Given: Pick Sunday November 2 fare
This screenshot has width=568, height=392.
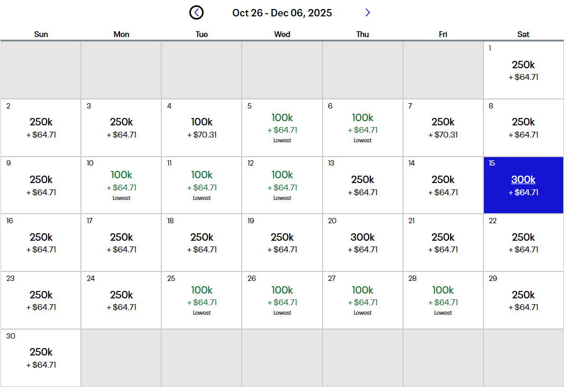Looking at the screenshot, I should pyautogui.click(x=41, y=127).
